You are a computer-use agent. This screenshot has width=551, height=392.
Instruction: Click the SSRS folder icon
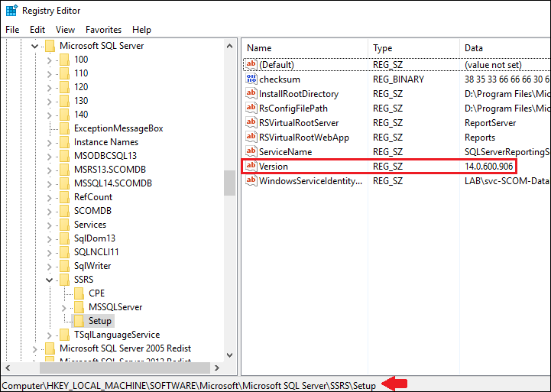[x=64, y=280]
